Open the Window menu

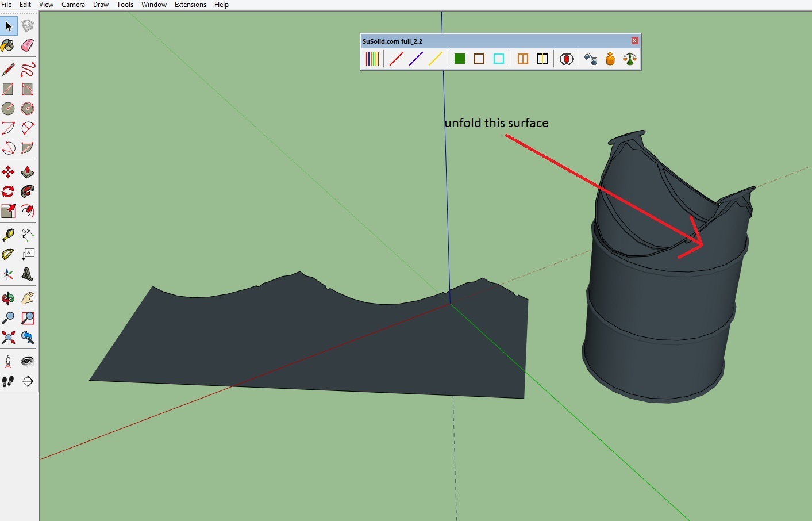[x=153, y=5]
